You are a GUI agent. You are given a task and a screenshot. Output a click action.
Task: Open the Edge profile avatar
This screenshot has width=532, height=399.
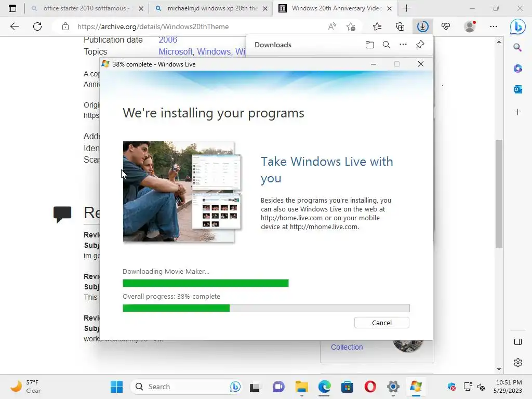click(470, 26)
